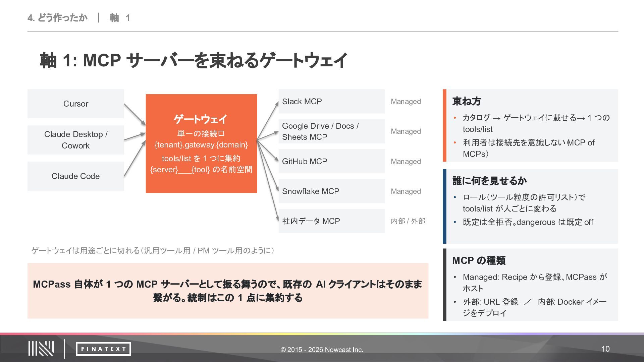Click the slide title 軸 1: MCP サーバーを束ねるゲートウェイ
This screenshot has height=362, width=644.
(194, 61)
